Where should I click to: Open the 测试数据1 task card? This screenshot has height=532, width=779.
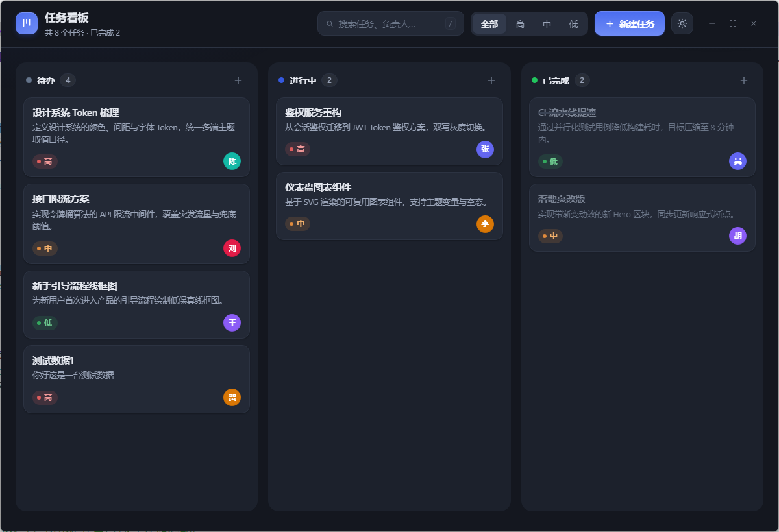pyautogui.click(x=136, y=379)
